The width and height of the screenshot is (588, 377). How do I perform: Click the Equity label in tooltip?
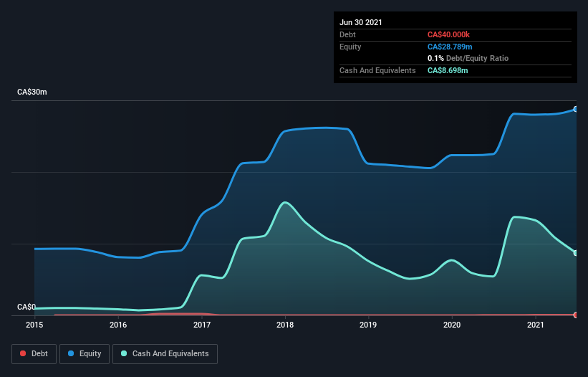pos(350,47)
